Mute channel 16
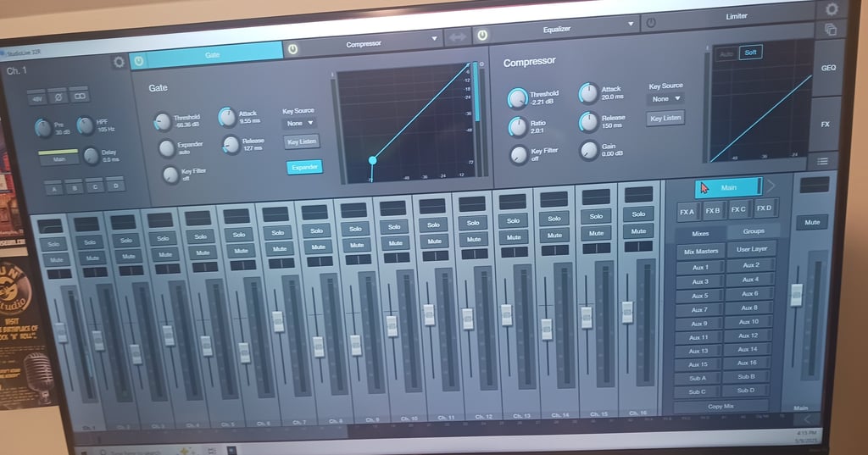Viewport: 868px width, 455px height. [x=638, y=231]
